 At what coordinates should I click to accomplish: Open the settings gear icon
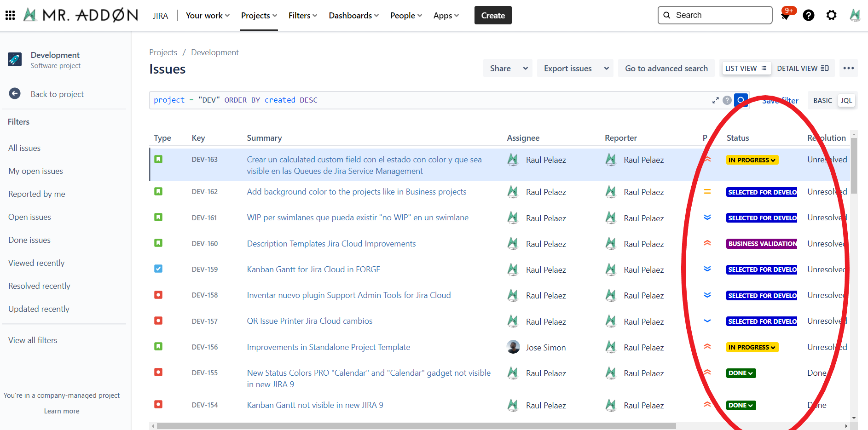pos(831,16)
